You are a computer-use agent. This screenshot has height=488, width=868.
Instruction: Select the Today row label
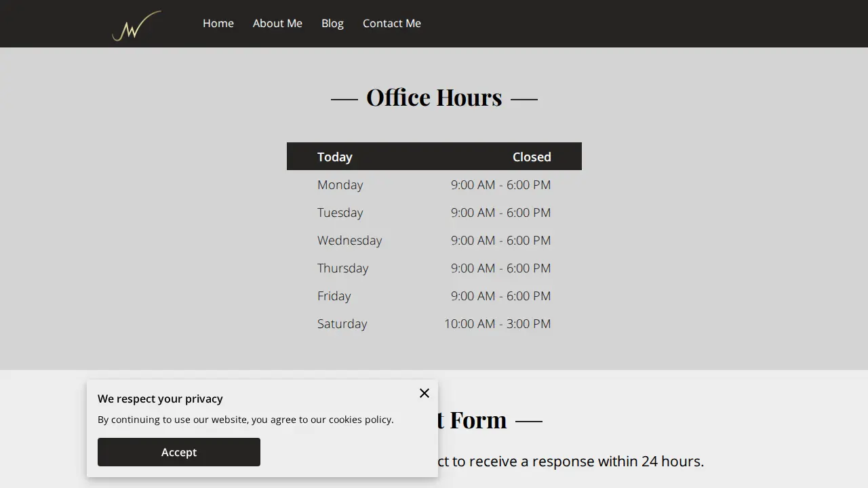click(335, 157)
